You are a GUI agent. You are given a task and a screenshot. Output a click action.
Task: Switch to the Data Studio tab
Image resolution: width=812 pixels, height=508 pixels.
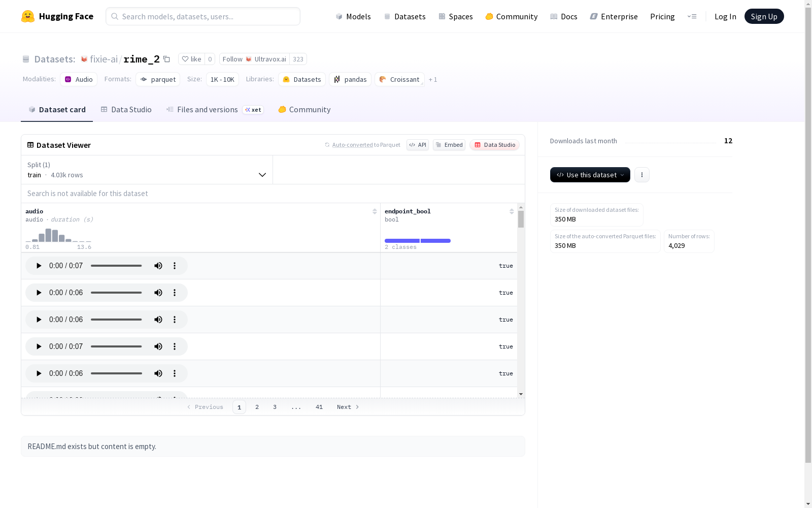tap(126, 110)
